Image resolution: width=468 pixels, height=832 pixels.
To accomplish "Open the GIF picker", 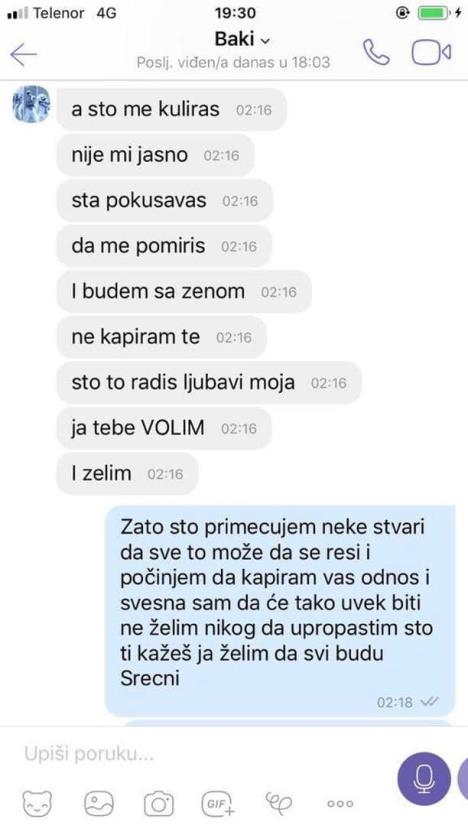I will pos(219,804).
